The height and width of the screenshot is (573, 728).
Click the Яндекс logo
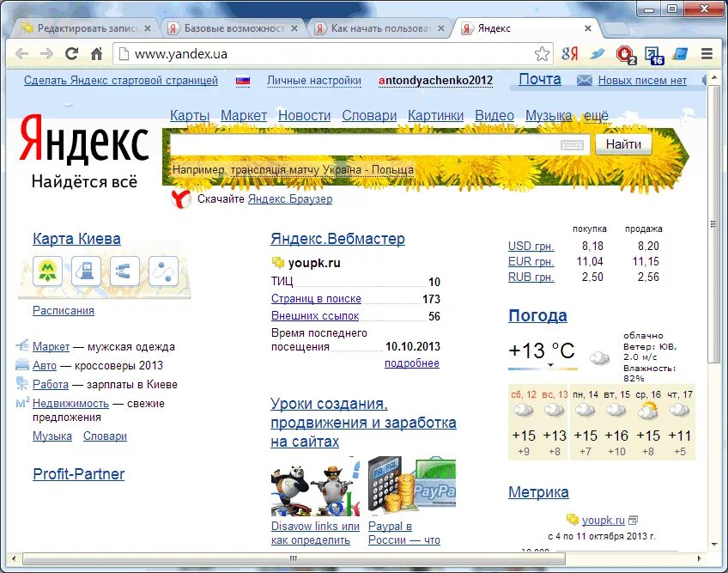pos(83,140)
